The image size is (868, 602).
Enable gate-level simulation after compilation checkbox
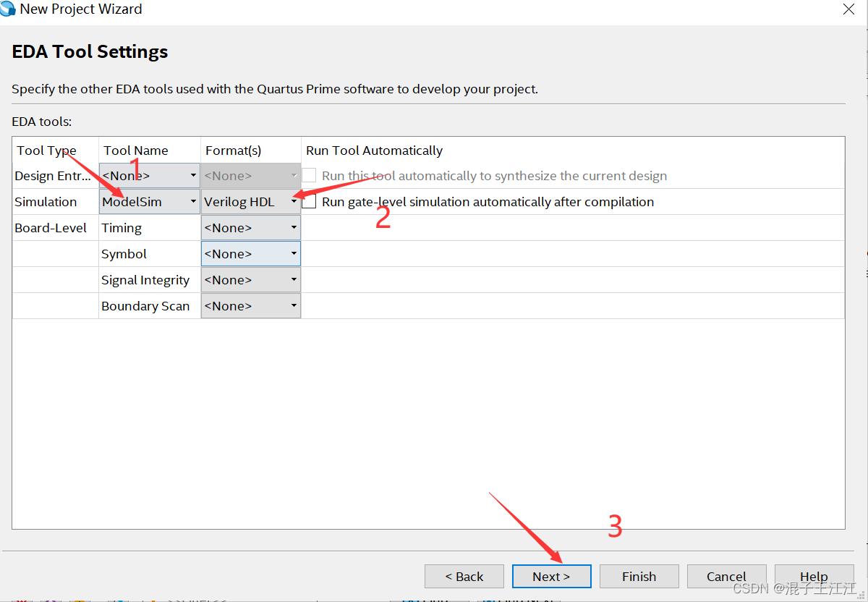(309, 202)
